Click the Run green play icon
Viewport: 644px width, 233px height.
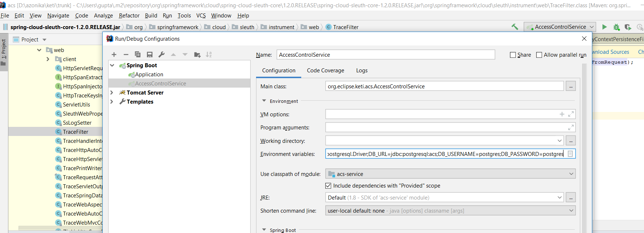604,27
